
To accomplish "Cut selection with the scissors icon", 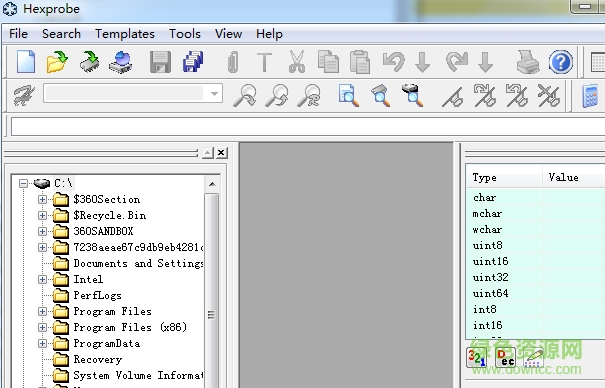I will tap(297, 62).
